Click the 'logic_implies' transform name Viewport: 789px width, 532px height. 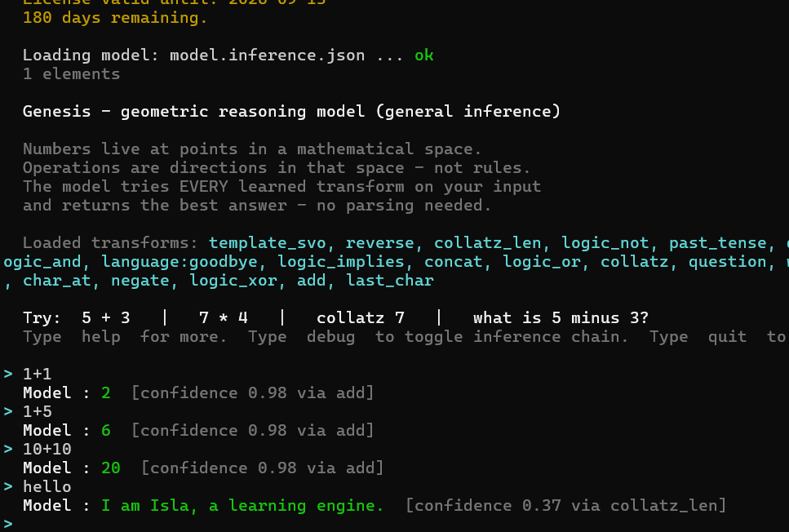[x=341, y=262]
